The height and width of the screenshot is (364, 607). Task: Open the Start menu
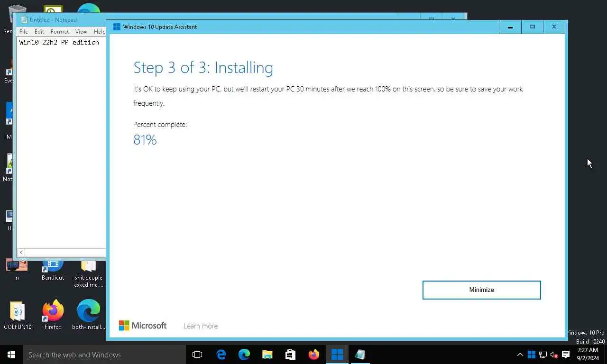click(x=11, y=355)
